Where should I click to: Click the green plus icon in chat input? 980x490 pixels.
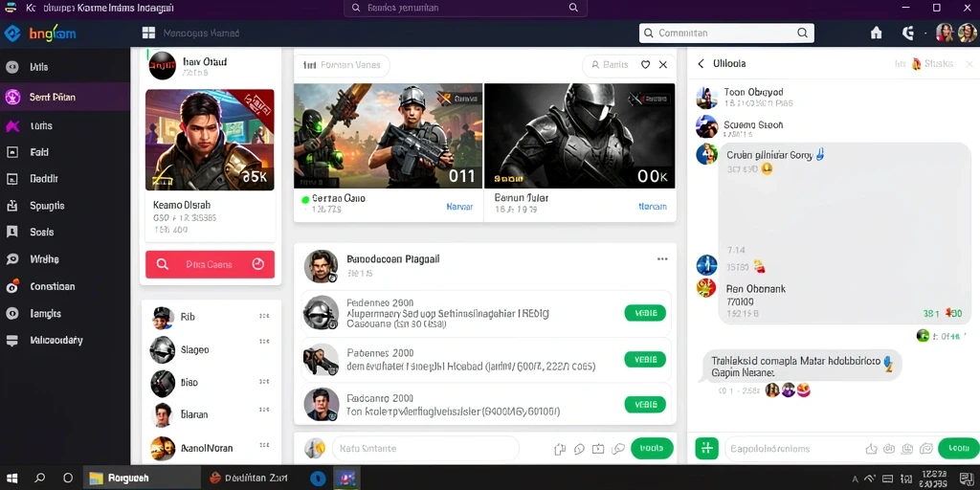pos(707,448)
